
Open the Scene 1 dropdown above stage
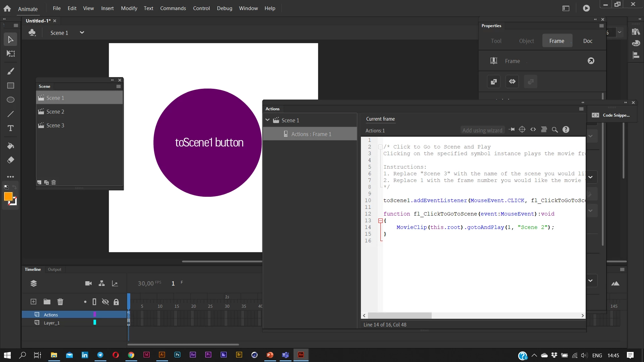pos(82,33)
